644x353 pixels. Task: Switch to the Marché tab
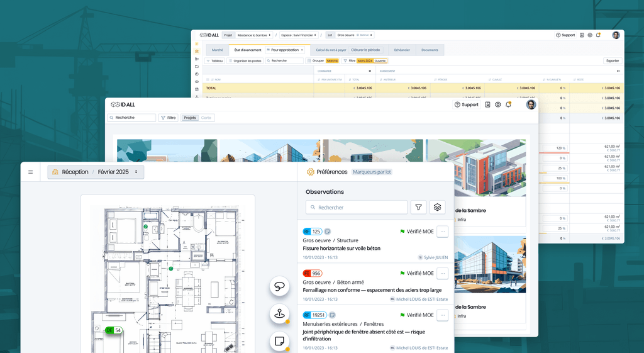tap(217, 50)
